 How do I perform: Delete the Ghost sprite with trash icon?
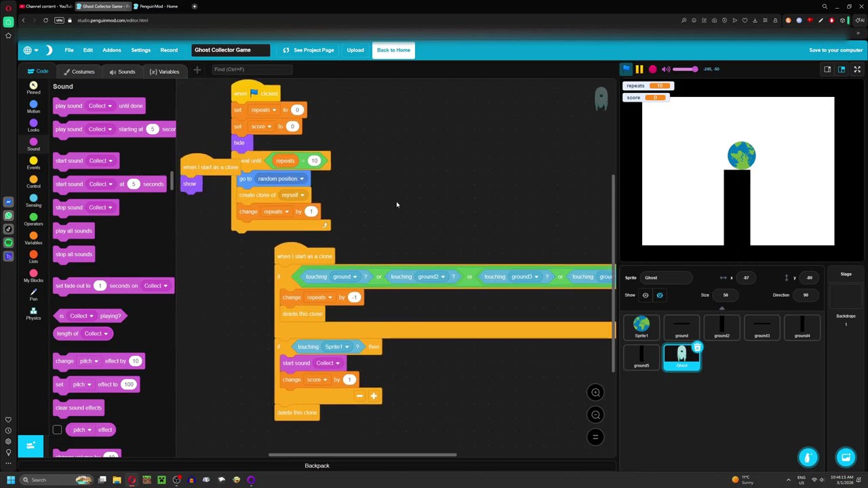click(697, 348)
